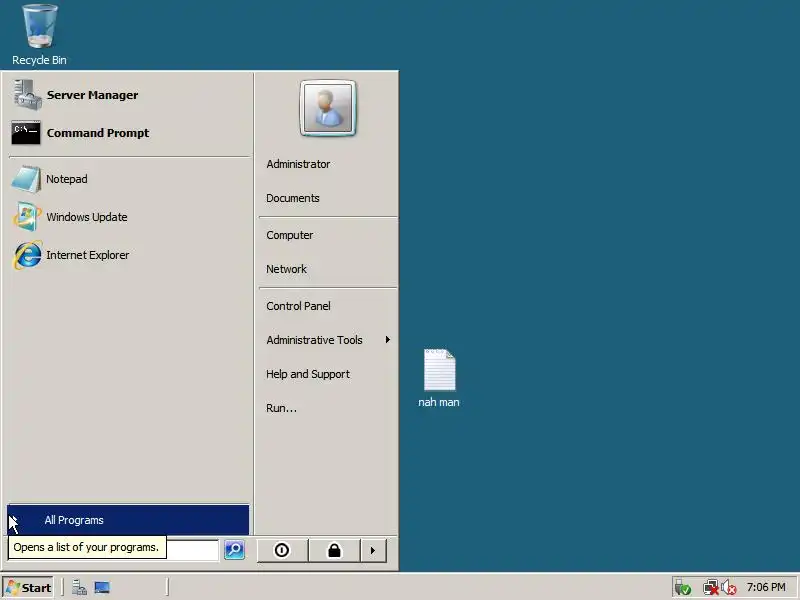Expand Administrative Tools submenu arrow

click(x=388, y=340)
